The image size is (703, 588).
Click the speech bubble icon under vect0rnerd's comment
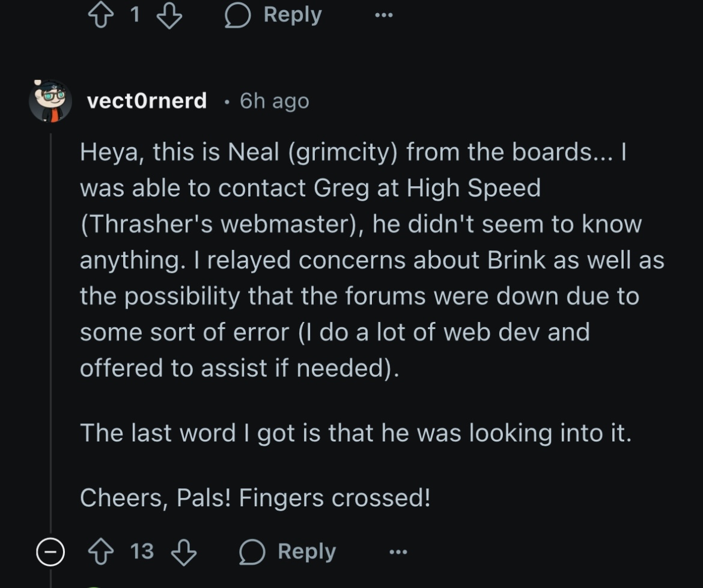click(x=252, y=552)
